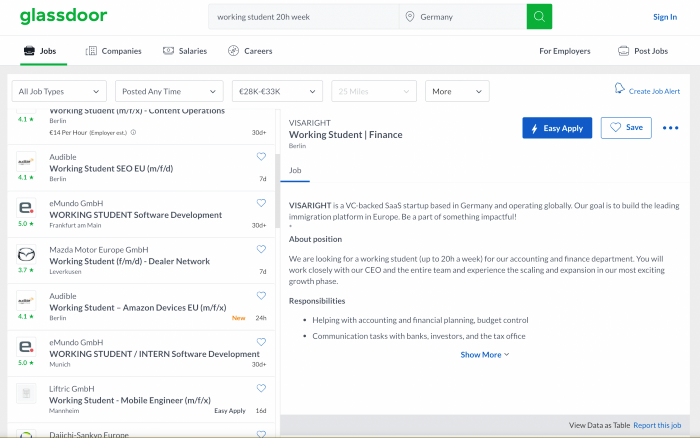
Task: Open the For Employers menu item
Action: click(x=565, y=51)
